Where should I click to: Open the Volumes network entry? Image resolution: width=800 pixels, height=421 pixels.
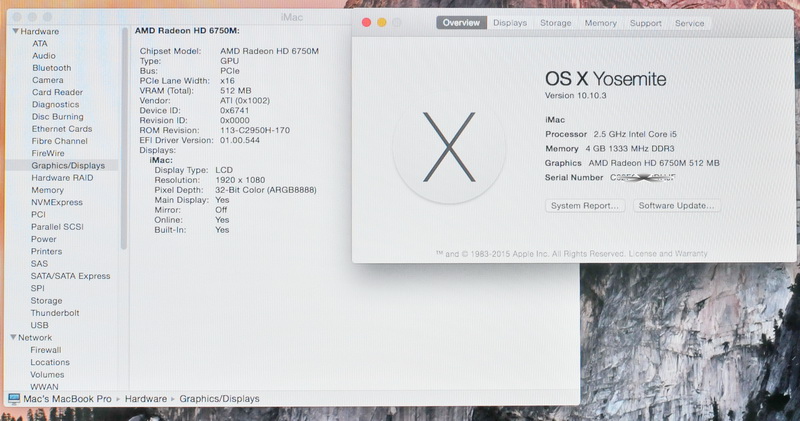(47, 374)
